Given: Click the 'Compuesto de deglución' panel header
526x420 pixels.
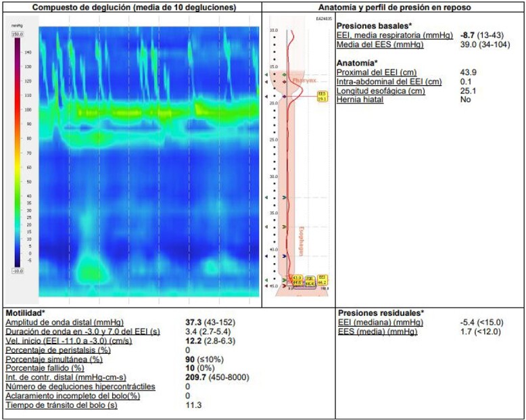Looking at the screenshot, I should tap(134, 7).
